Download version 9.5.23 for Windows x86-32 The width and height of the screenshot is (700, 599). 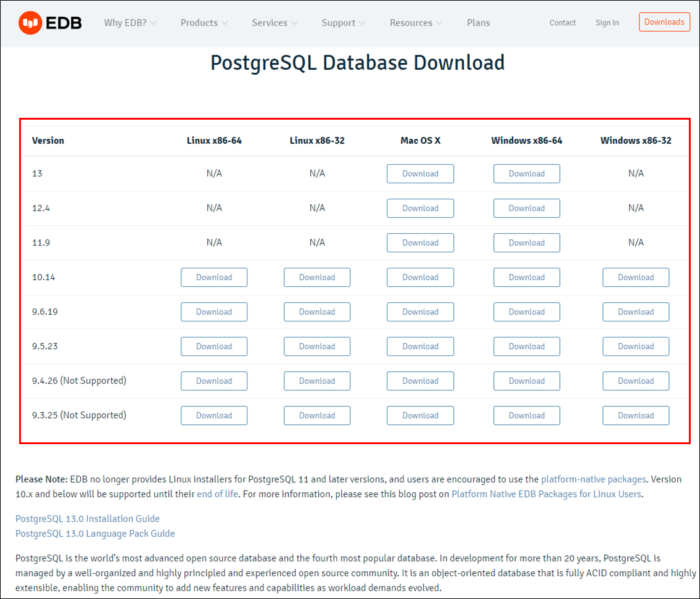tap(636, 346)
